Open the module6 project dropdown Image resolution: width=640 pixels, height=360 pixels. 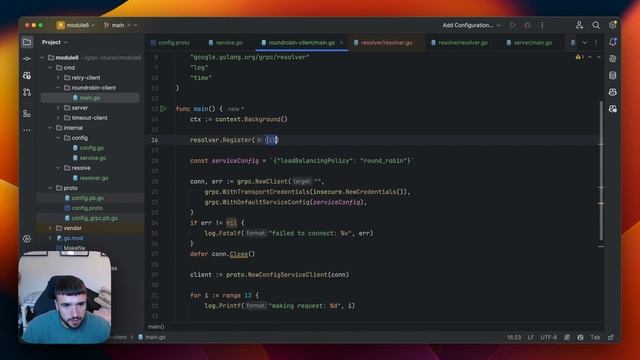pyautogui.click(x=76, y=25)
